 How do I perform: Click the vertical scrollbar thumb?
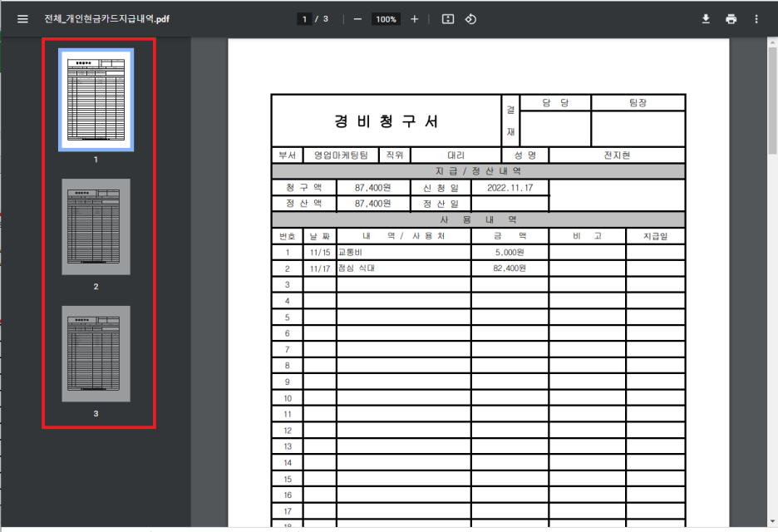click(772, 101)
